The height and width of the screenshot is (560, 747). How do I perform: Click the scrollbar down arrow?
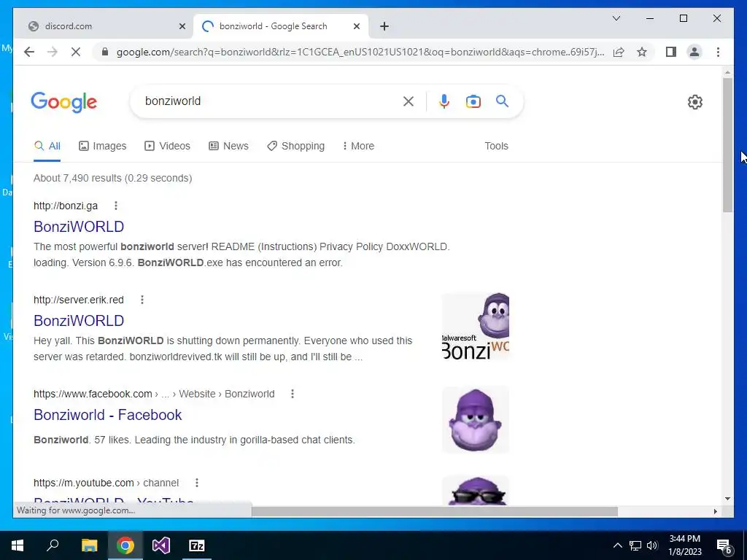pos(727,499)
